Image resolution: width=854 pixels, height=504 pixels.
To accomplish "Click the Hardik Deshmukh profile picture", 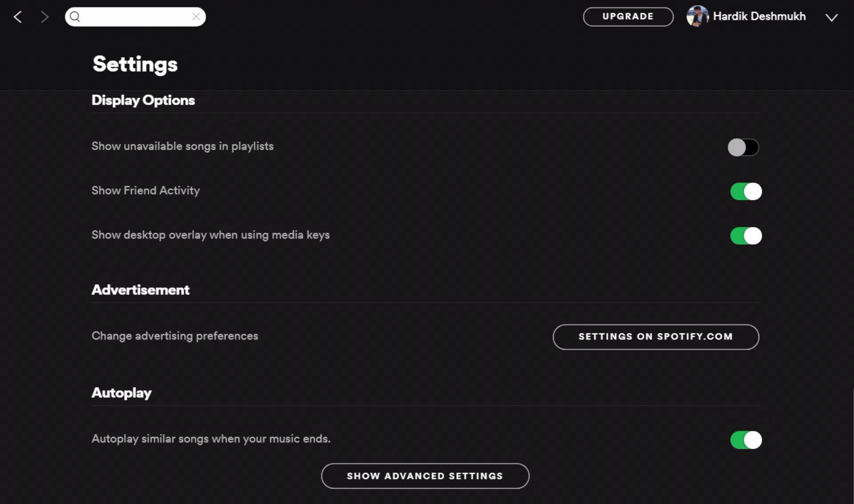I will point(697,17).
